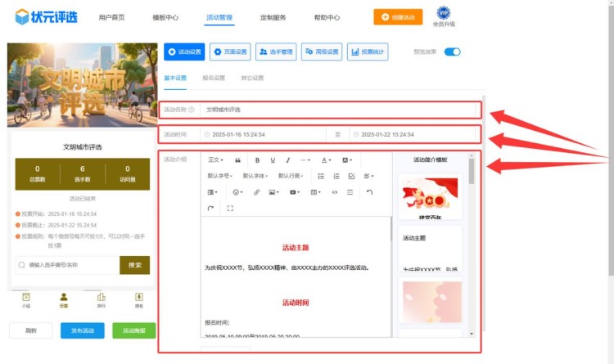Toggle the 预览效果 preview switch
Screen dimensions: 614x364
tap(452, 52)
